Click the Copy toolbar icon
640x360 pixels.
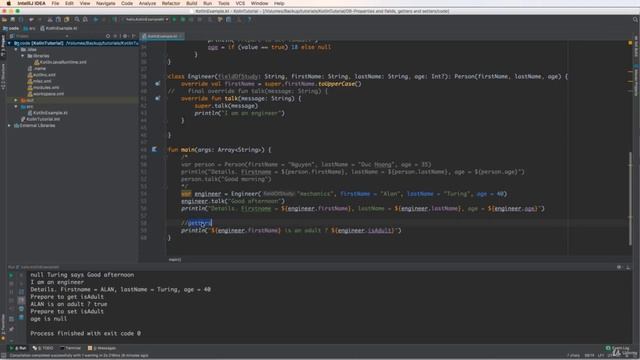[x=58, y=19]
